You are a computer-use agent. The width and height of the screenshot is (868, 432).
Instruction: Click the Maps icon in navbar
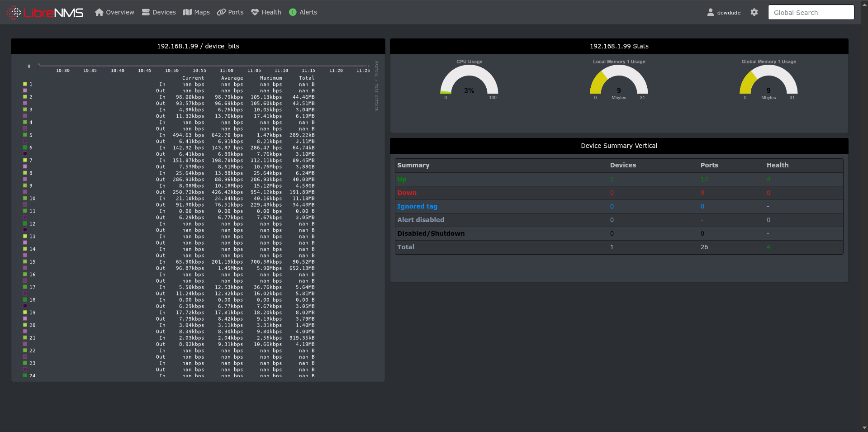coord(187,12)
